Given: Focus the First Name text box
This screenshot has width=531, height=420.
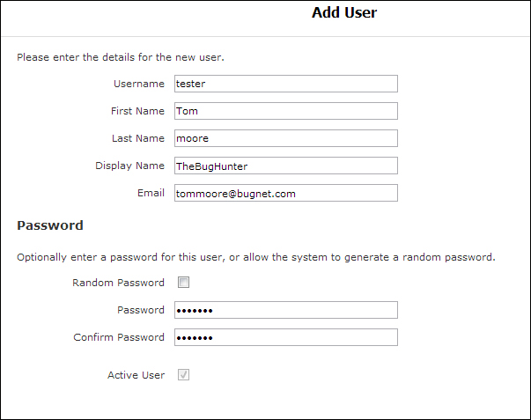Looking at the screenshot, I should (x=285, y=111).
